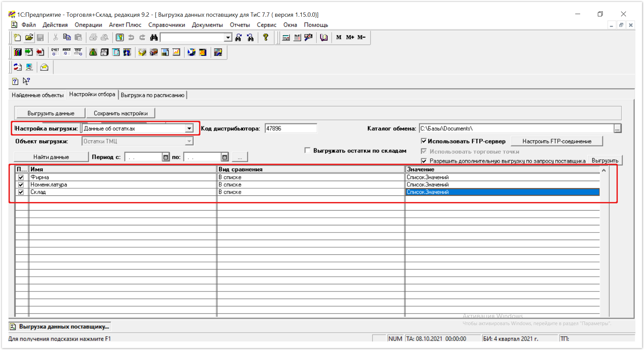
Task: Toggle Разрешить дополнительную выгрузку checkbox
Action: 424,161
